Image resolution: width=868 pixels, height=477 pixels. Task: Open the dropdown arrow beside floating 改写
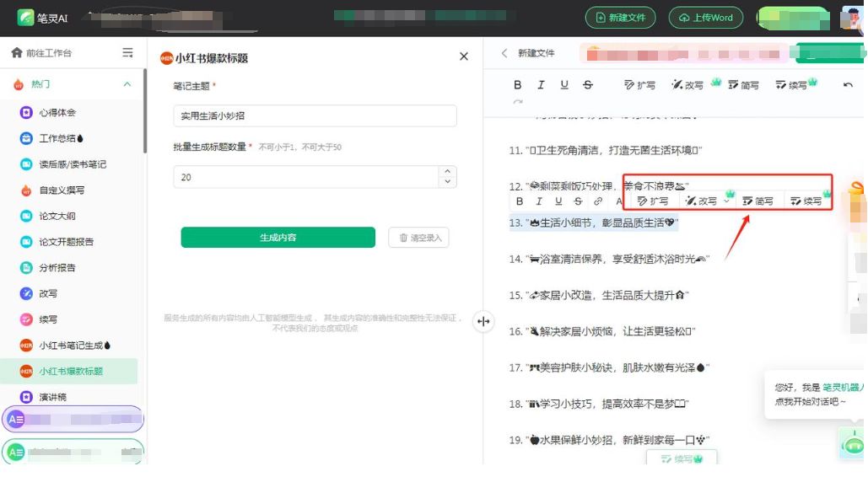coord(726,201)
